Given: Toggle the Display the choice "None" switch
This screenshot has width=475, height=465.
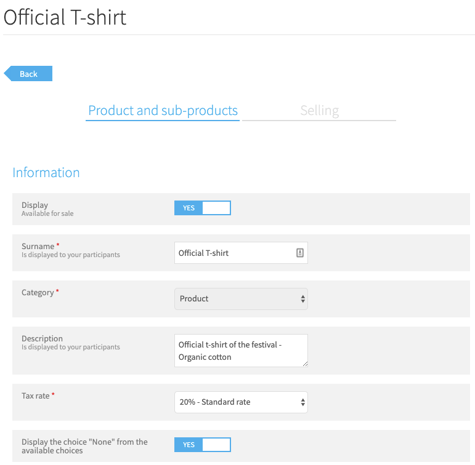Looking at the screenshot, I should [x=202, y=444].
